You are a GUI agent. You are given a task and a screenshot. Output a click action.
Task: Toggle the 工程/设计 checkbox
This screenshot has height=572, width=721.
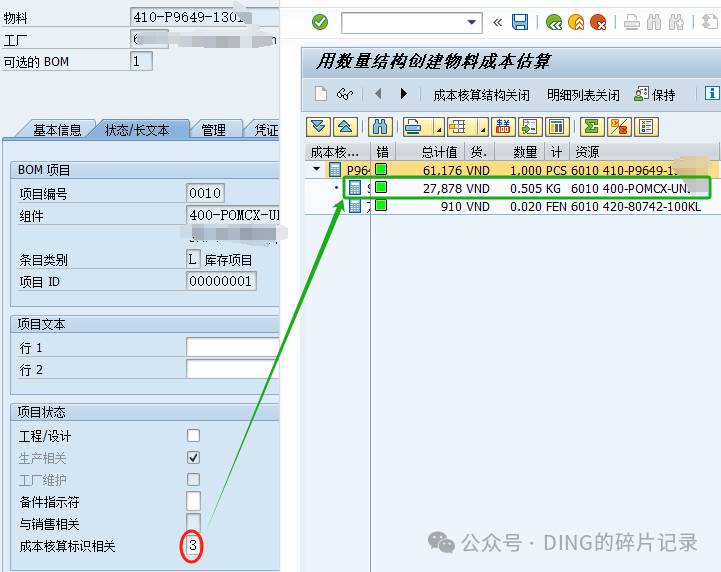[x=194, y=435]
